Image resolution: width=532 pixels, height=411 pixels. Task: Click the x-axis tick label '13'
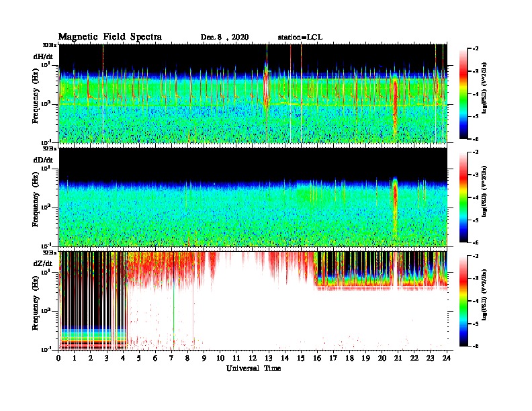[x=269, y=359]
